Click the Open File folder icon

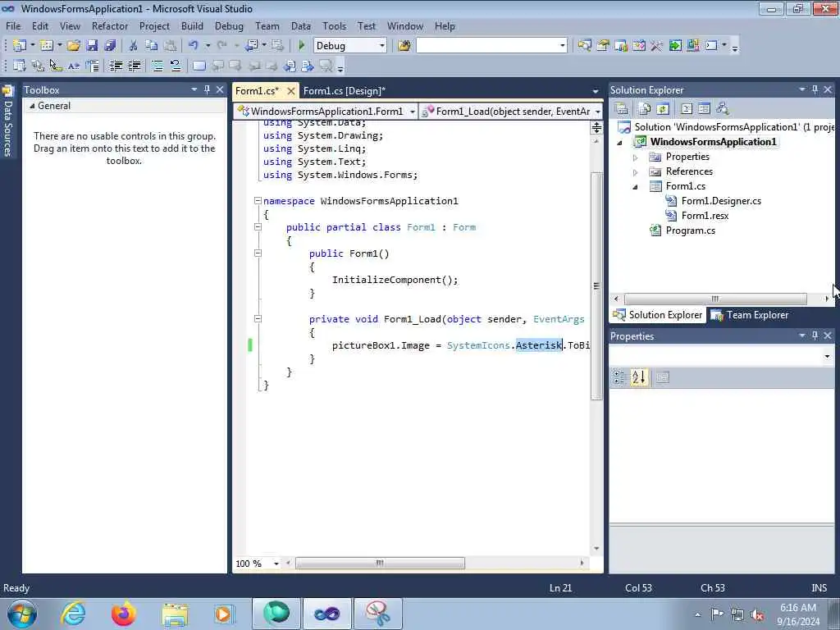(73, 46)
